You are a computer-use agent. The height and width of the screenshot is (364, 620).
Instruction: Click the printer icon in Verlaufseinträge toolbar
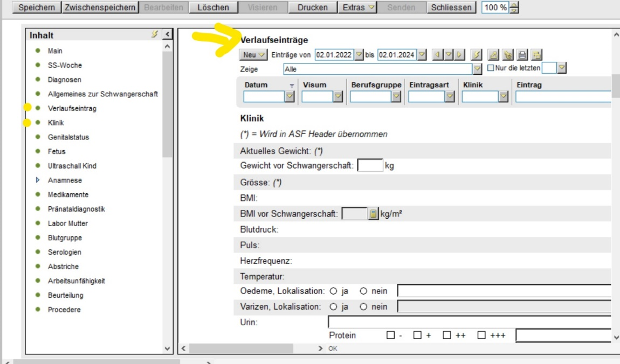click(522, 55)
